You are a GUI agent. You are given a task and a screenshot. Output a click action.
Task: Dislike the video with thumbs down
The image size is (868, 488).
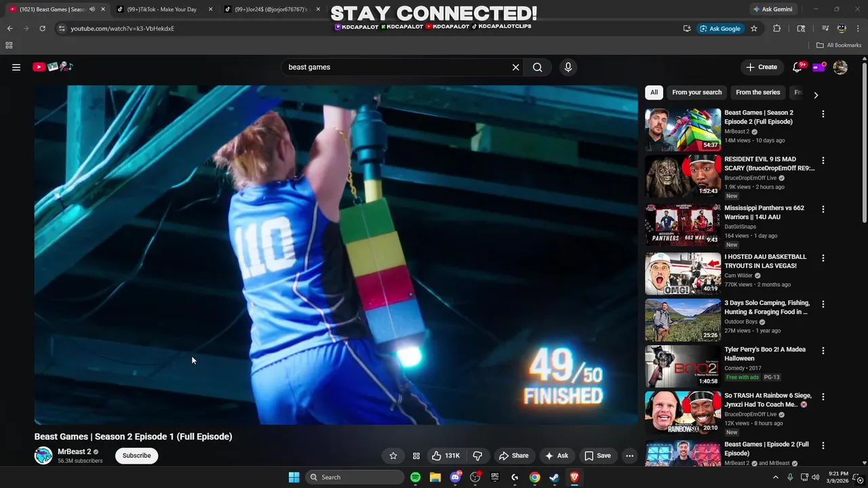point(477,455)
